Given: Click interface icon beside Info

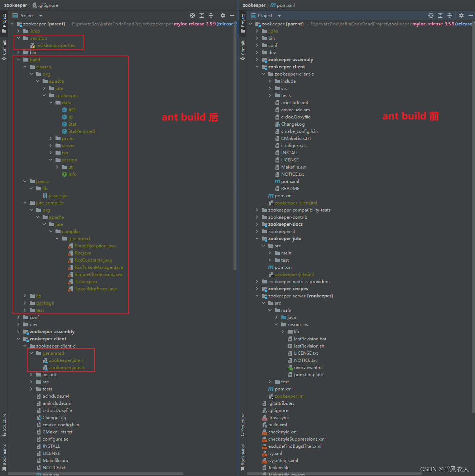Looking at the screenshot, I should click(x=64, y=174).
